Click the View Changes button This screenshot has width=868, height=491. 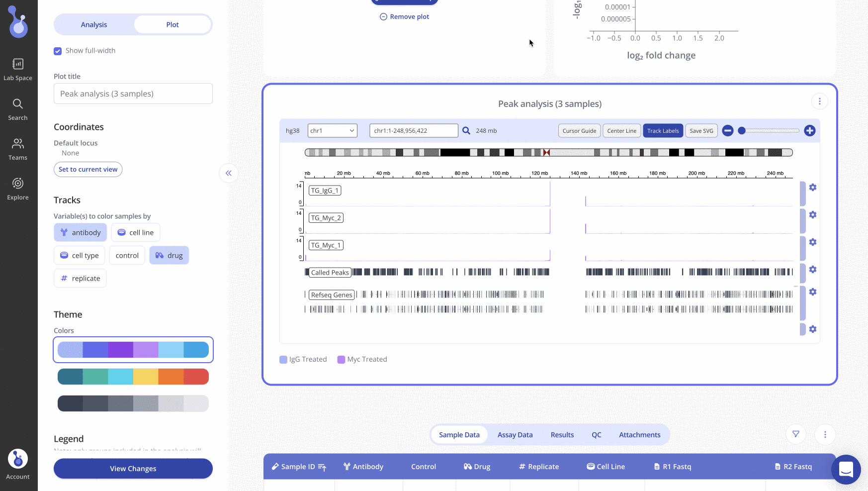[x=133, y=469]
